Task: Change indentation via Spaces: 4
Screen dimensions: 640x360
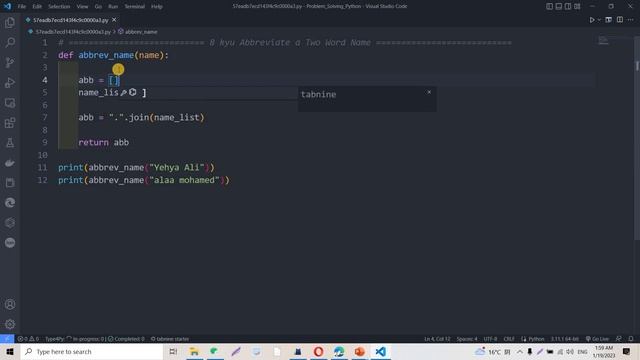Action: (467, 339)
